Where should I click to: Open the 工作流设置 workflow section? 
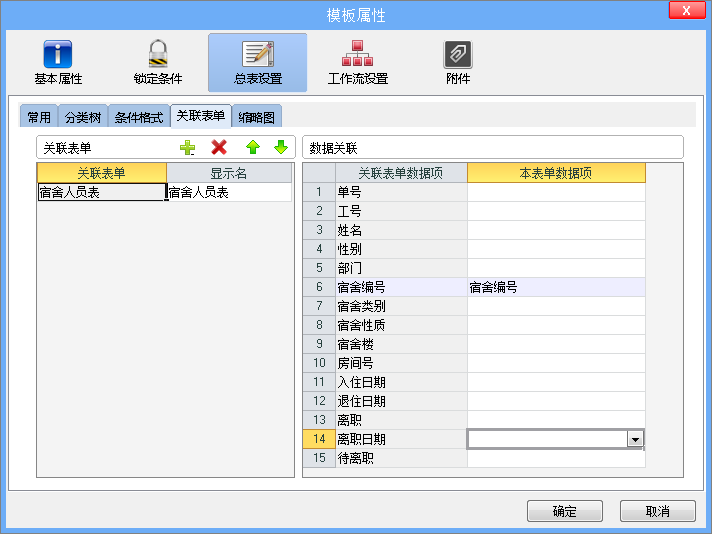point(357,63)
